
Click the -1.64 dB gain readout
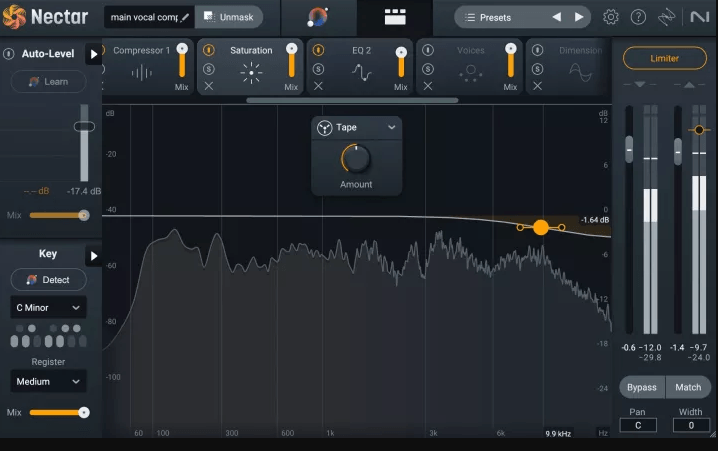point(595,220)
